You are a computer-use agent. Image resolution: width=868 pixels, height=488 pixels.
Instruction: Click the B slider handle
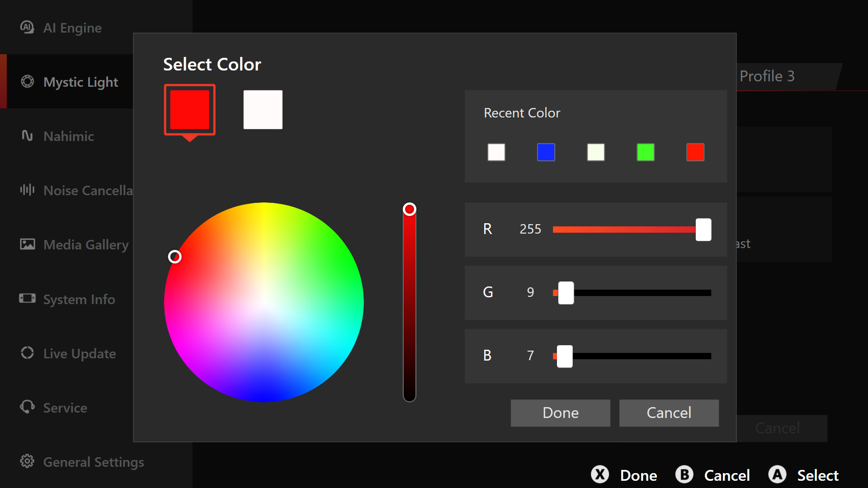[565, 356]
